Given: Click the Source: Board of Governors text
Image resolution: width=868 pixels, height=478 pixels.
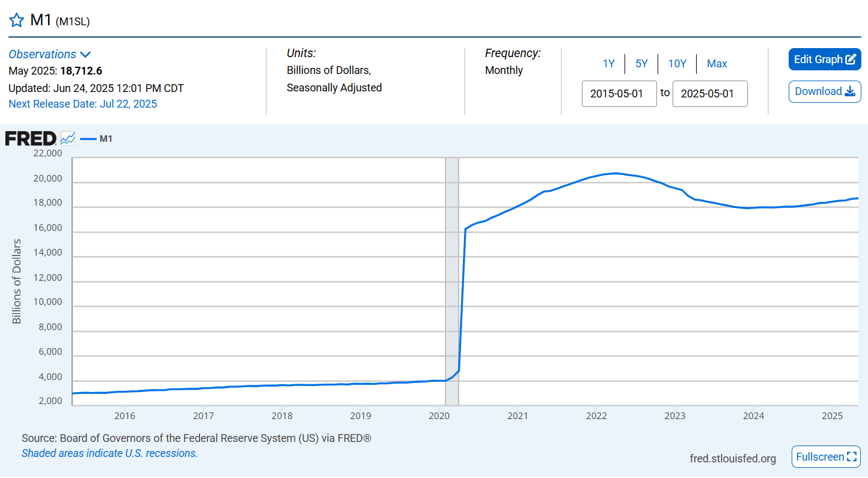Looking at the screenshot, I should click(197, 438).
